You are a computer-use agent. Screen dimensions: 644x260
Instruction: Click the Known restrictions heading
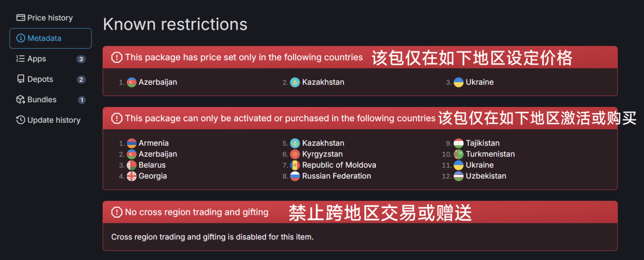click(175, 24)
